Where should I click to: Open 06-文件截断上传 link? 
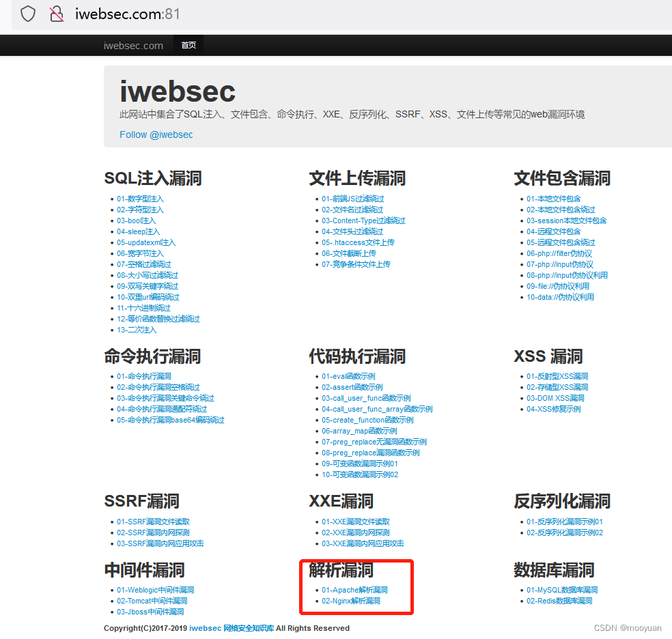click(x=349, y=253)
